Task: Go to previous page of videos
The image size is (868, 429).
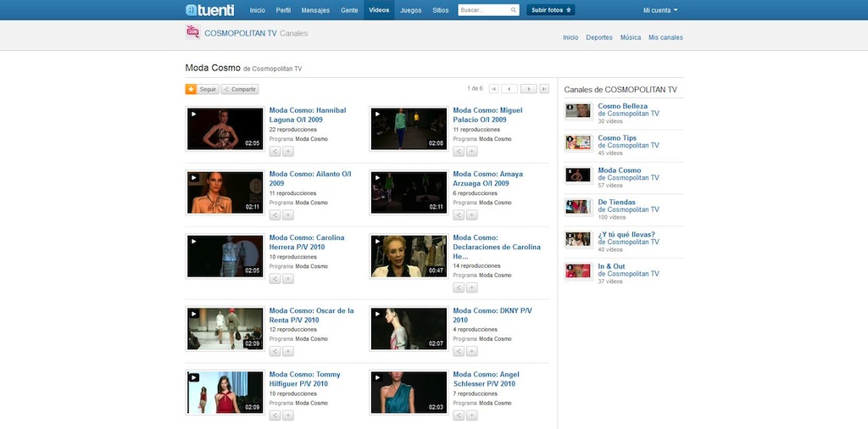Action: (509, 88)
